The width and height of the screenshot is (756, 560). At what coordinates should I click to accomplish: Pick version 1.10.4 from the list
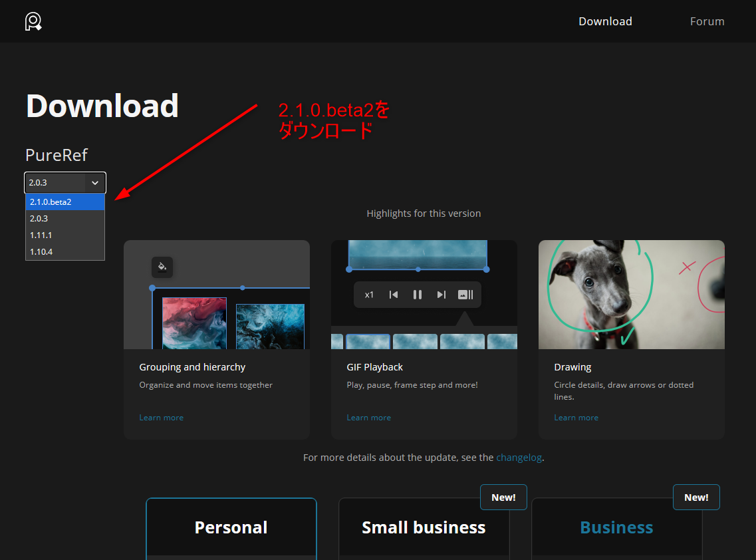pyautogui.click(x=65, y=251)
